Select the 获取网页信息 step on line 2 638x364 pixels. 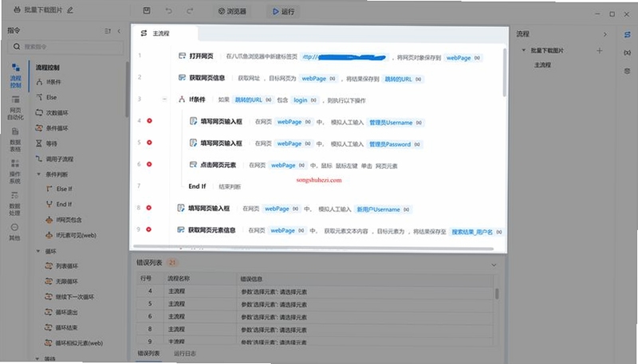(202, 77)
